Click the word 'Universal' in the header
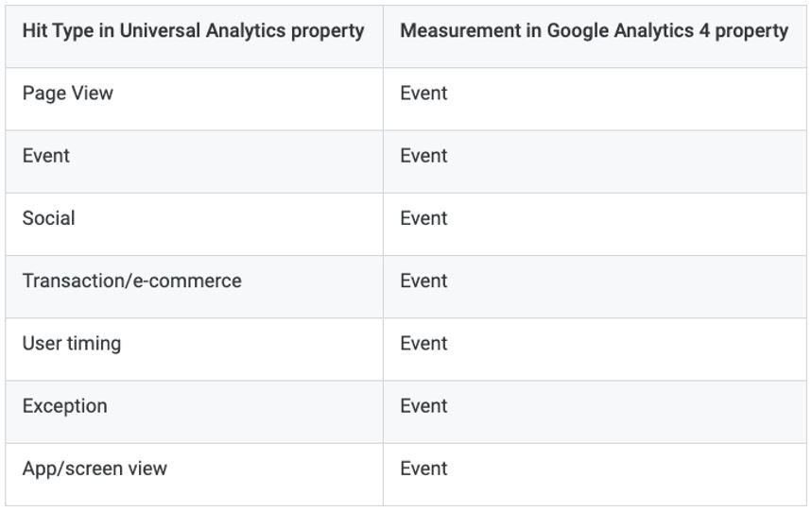This screenshot has height=512, width=812. click(160, 30)
